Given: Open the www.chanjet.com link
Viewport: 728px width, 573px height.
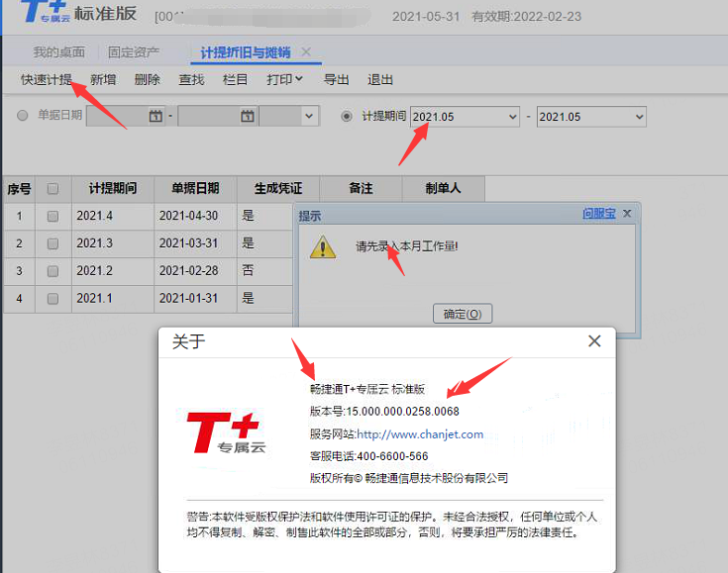Looking at the screenshot, I should 420,434.
